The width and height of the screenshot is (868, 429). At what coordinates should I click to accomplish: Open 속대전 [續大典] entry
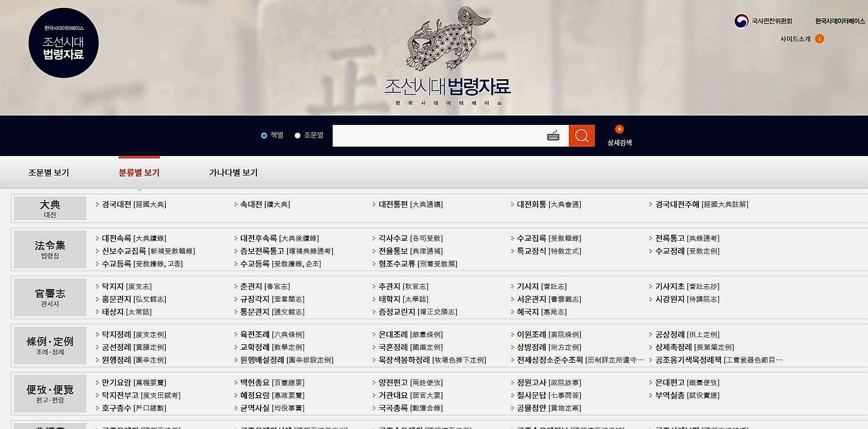point(265,205)
